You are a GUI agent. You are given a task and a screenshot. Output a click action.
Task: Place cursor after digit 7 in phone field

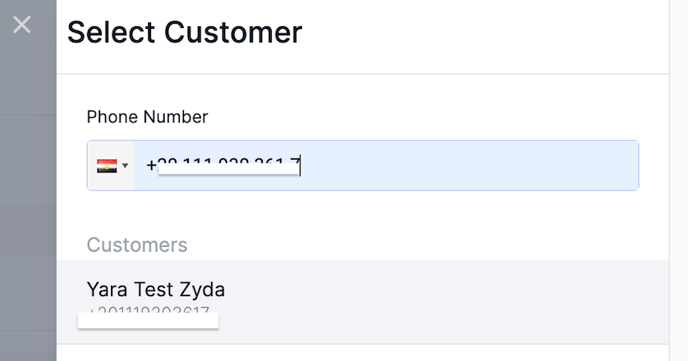pyautogui.click(x=300, y=166)
